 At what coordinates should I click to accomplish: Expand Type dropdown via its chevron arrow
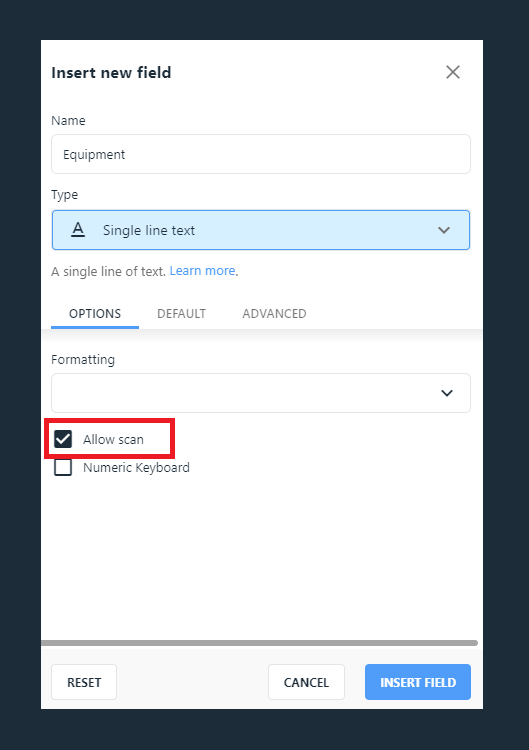[444, 230]
